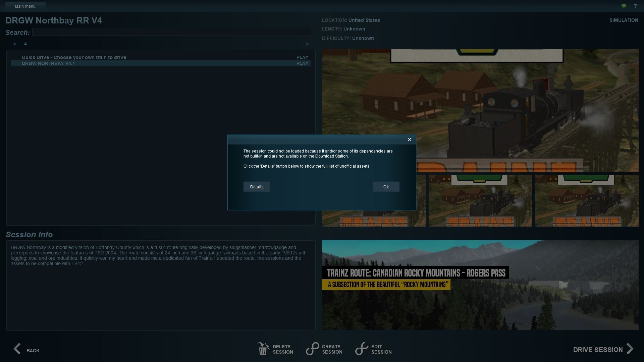Click the Back arrow icon

click(17, 349)
